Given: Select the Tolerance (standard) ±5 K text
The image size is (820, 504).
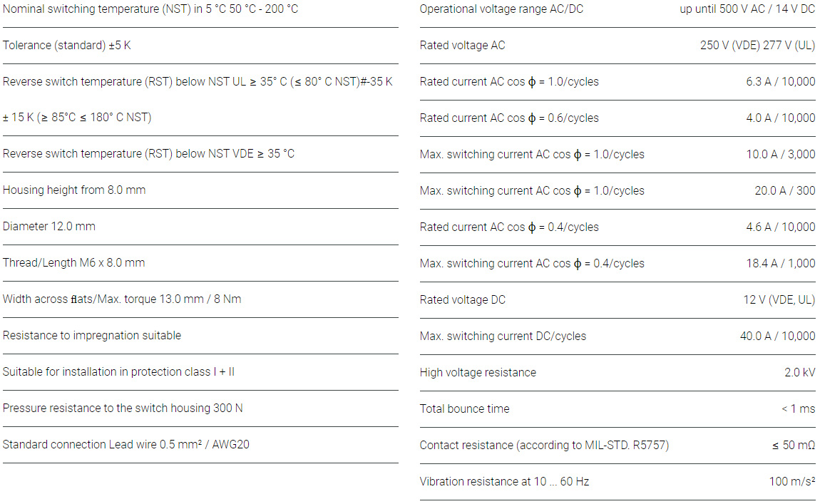Looking at the screenshot, I should tap(67, 46).
